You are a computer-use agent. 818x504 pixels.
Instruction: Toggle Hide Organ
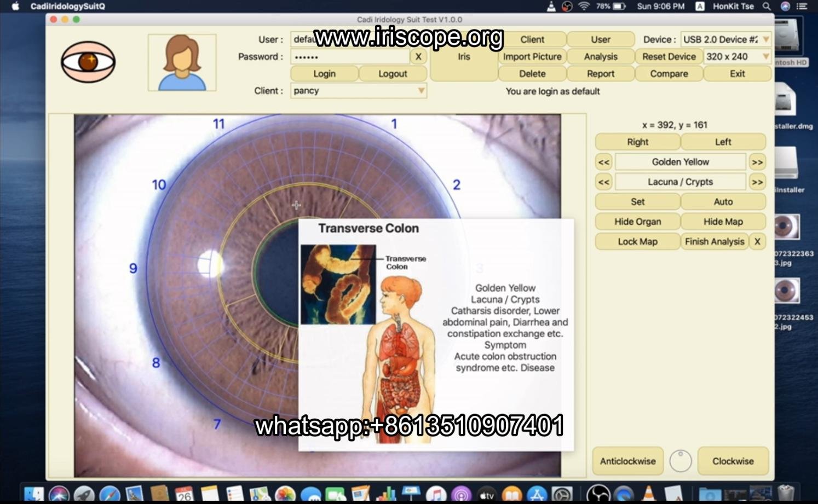(638, 222)
